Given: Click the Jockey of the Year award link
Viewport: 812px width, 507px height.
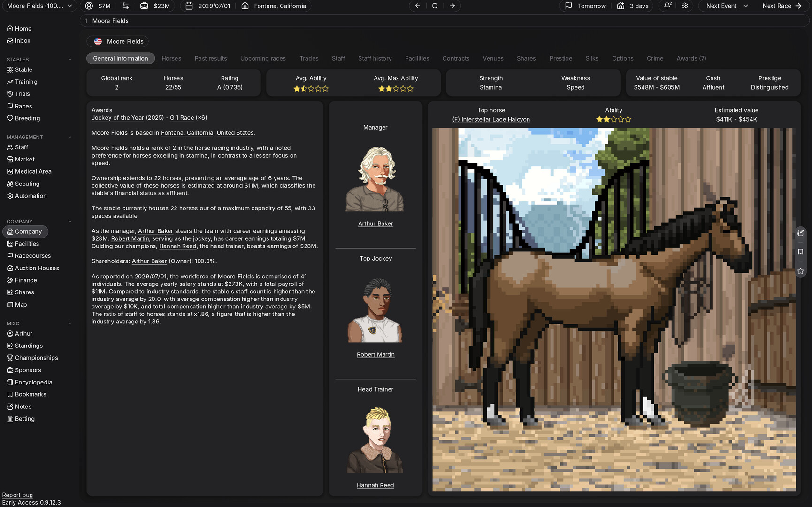Looking at the screenshot, I should (118, 118).
